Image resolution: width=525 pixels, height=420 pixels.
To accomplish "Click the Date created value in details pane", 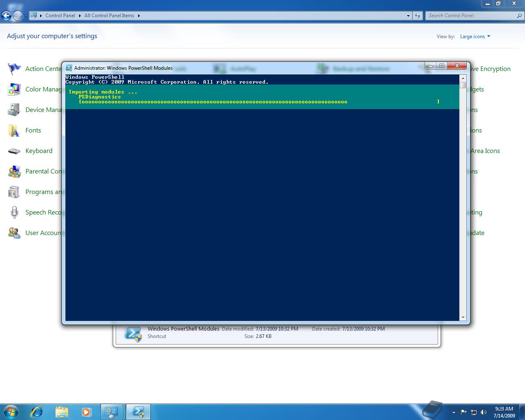I will pyautogui.click(x=363, y=329).
